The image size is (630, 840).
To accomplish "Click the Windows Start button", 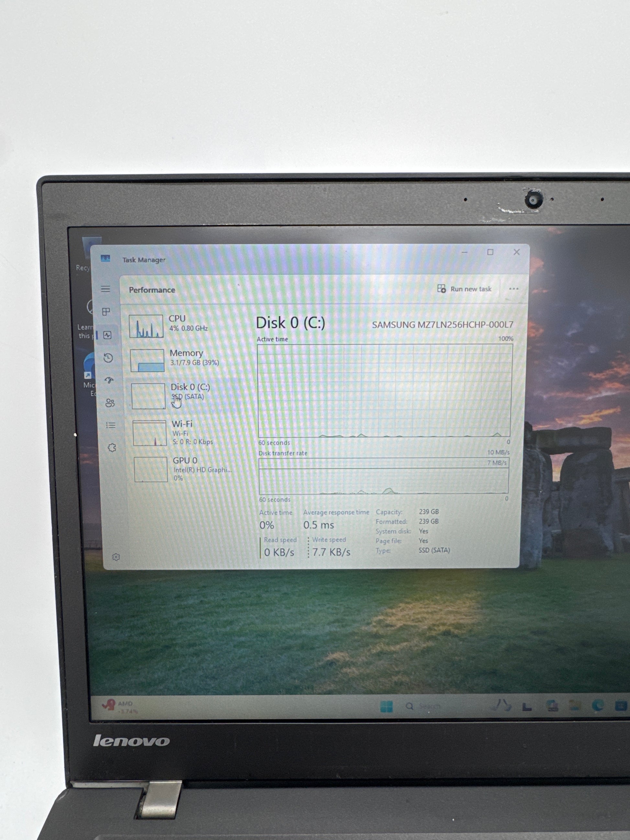I will [x=386, y=706].
